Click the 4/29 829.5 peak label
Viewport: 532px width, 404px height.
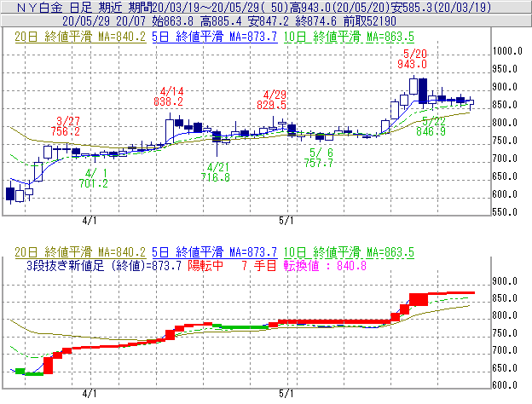(x=271, y=100)
